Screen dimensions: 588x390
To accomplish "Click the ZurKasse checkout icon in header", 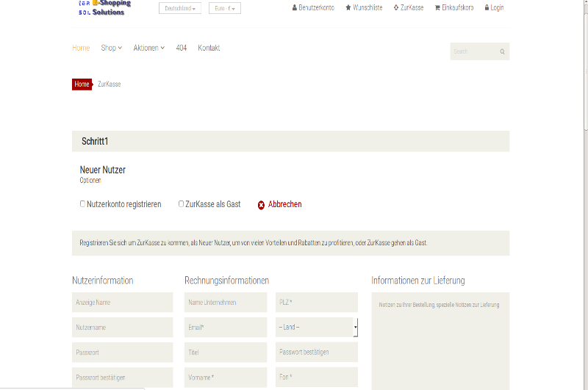I will [x=397, y=8].
